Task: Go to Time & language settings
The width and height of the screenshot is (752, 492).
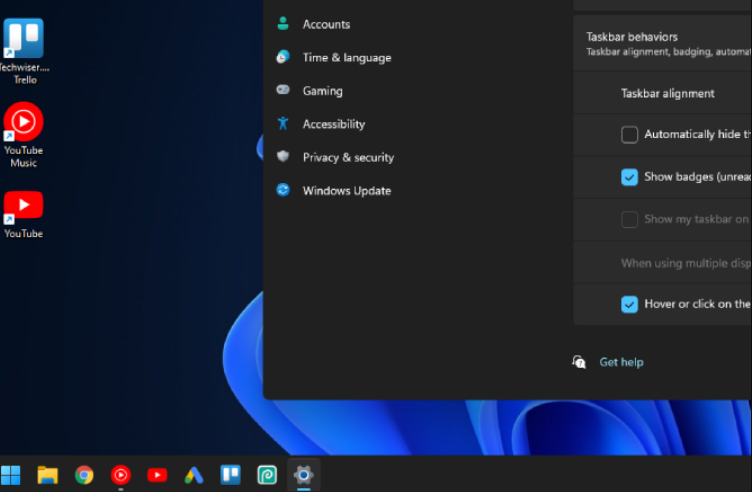Action: (x=347, y=58)
